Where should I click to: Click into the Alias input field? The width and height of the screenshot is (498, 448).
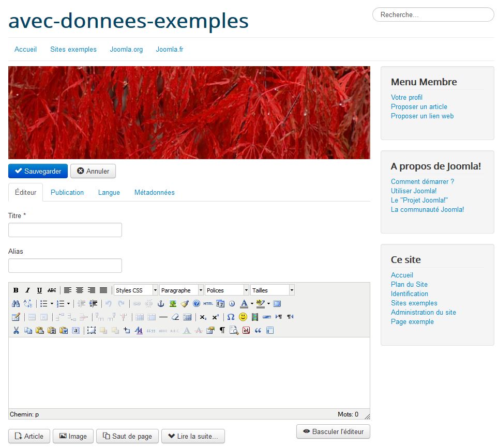[x=65, y=266]
